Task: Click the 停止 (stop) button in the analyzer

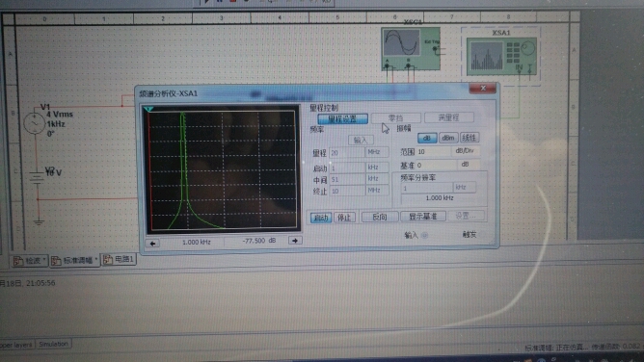Action: [344, 218]
